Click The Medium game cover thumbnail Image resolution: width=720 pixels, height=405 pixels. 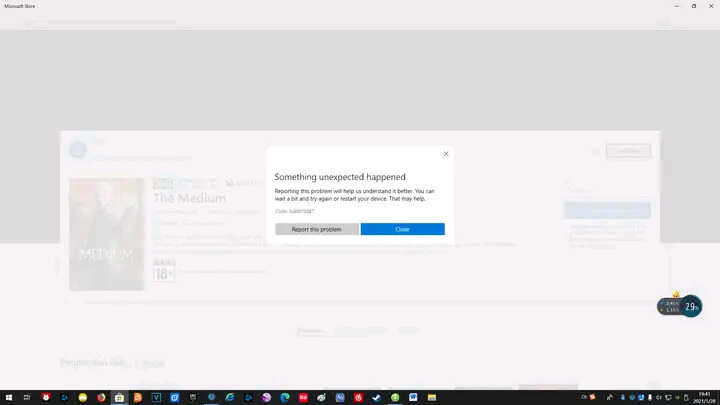tap(107, 234)
